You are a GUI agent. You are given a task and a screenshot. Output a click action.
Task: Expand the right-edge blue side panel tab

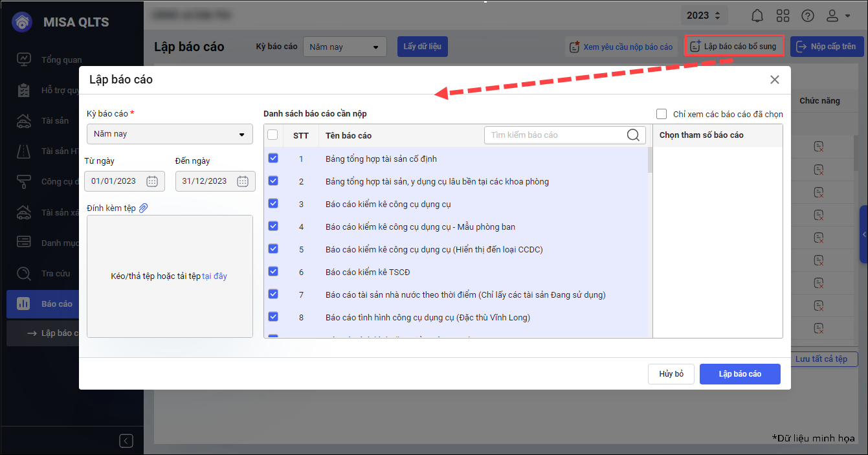coord(863,234)
